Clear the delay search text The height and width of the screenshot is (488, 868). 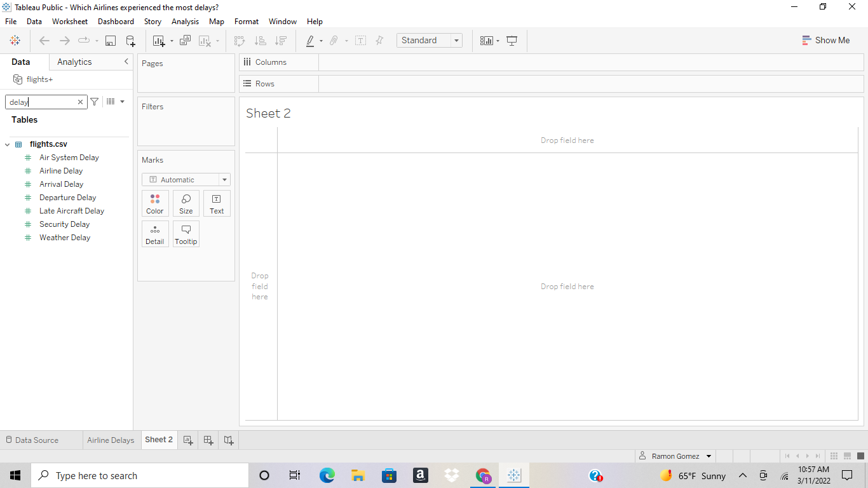click(81, 102)
